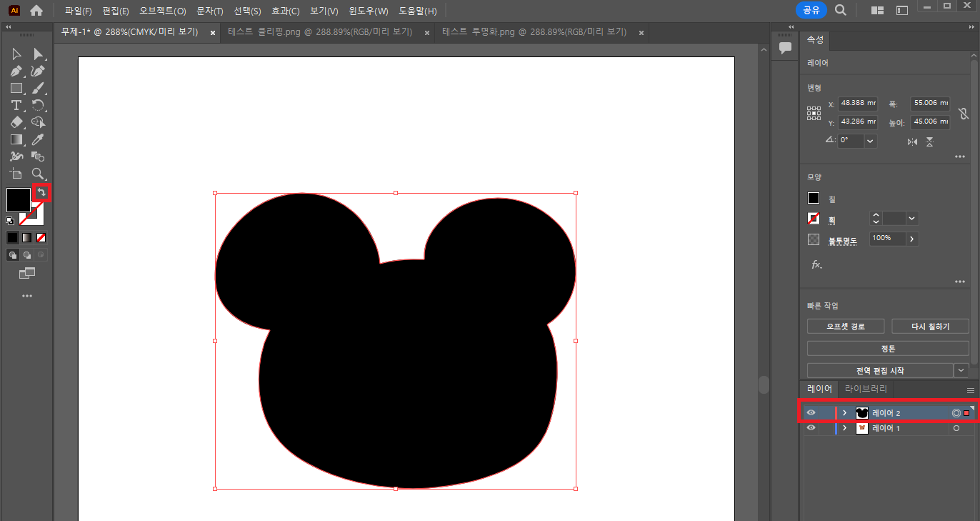Select the Eraser tool
Screen dimensions: 980x521
pos(16,123)
